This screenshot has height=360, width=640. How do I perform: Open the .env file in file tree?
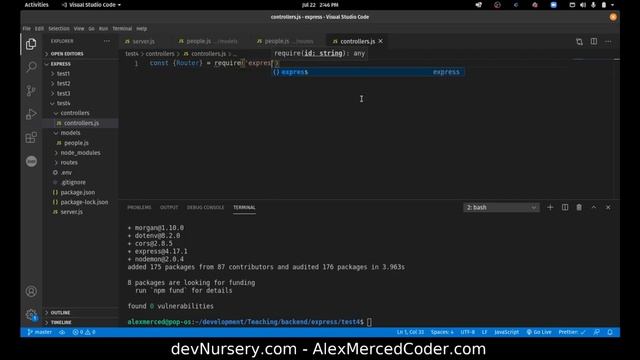81,173
